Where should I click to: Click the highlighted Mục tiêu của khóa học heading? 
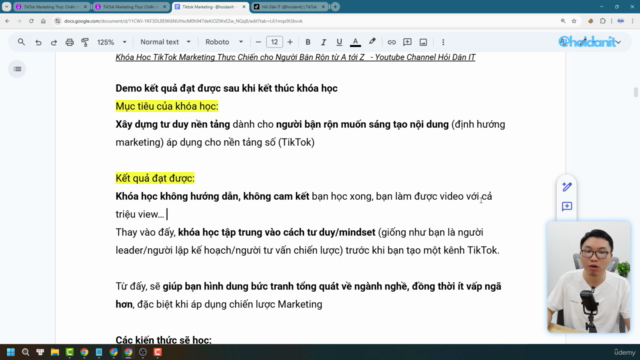click(167, 106)
